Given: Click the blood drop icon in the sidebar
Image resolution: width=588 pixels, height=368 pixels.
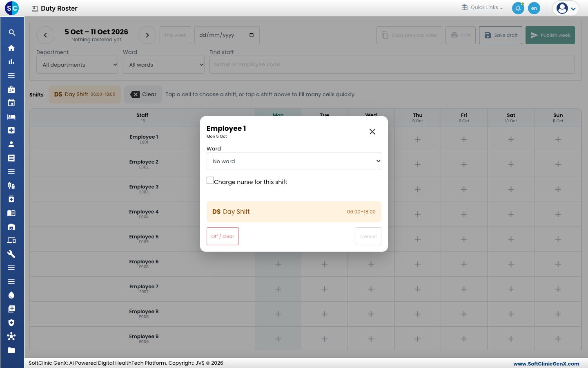Looking at the screenshot, I should [x=11, y=295].
